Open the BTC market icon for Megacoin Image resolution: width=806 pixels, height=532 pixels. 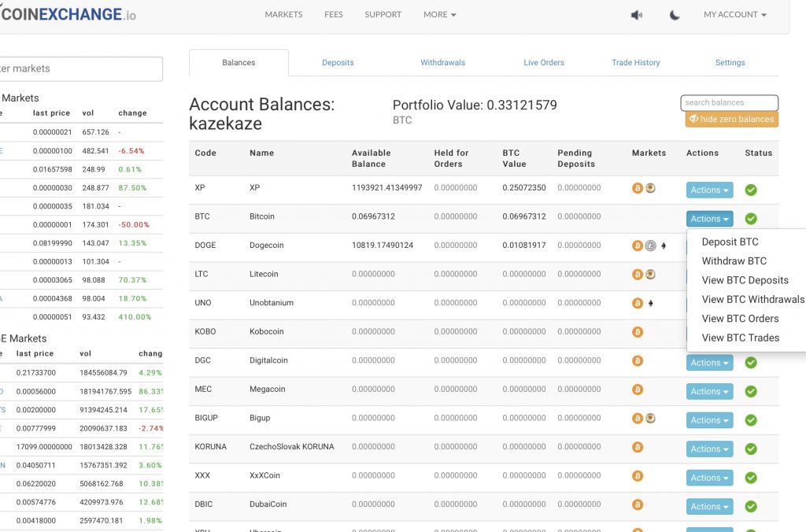[x=638, y=390]
